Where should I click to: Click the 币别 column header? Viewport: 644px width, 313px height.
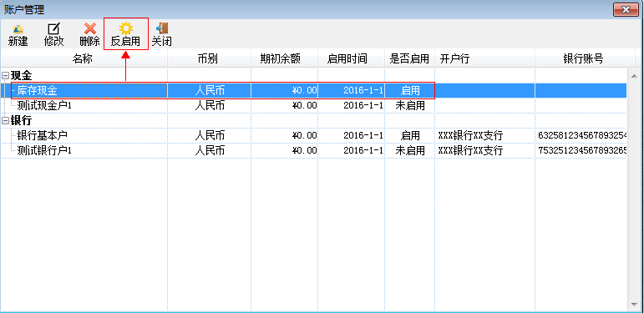click(210, 59)
